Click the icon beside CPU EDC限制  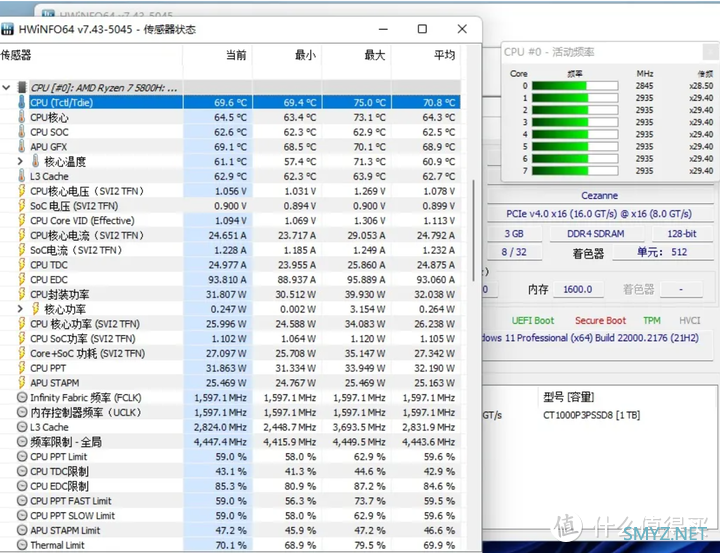pyautogui.click(x=22, y=486)
